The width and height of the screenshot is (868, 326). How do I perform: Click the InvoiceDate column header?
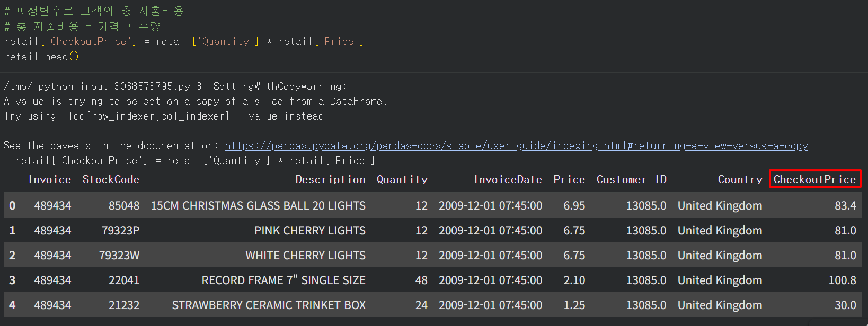(508, 179)
